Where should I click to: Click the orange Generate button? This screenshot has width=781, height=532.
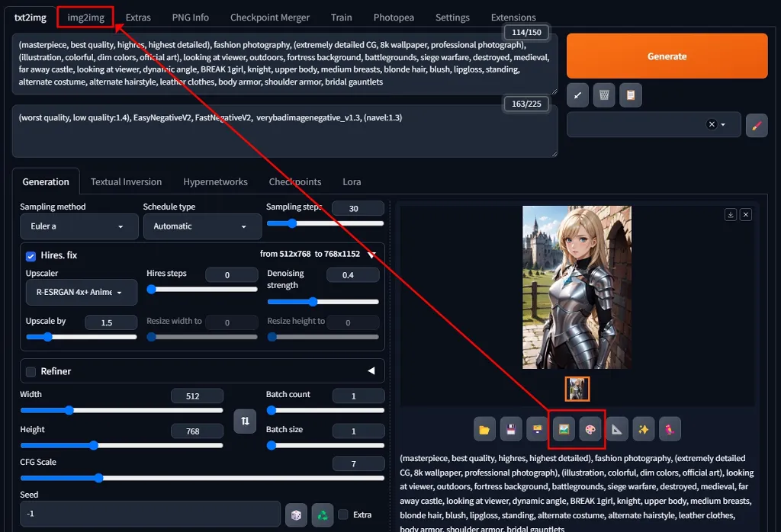coord(667,56)
